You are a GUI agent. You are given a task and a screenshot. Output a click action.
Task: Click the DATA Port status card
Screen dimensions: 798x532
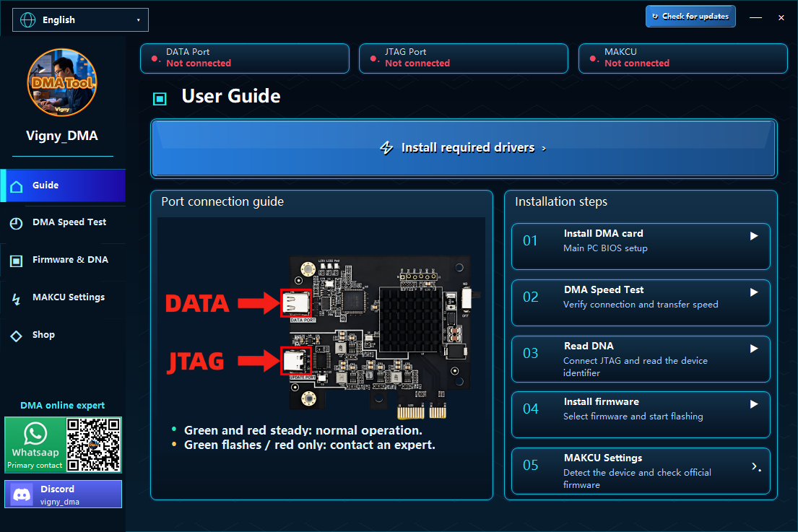point(245,58)
